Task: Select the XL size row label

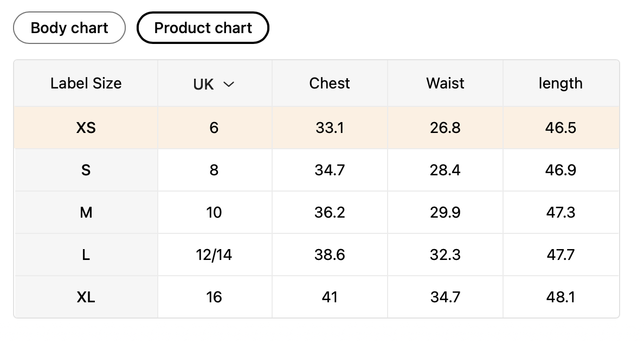Action: (86, 297)
